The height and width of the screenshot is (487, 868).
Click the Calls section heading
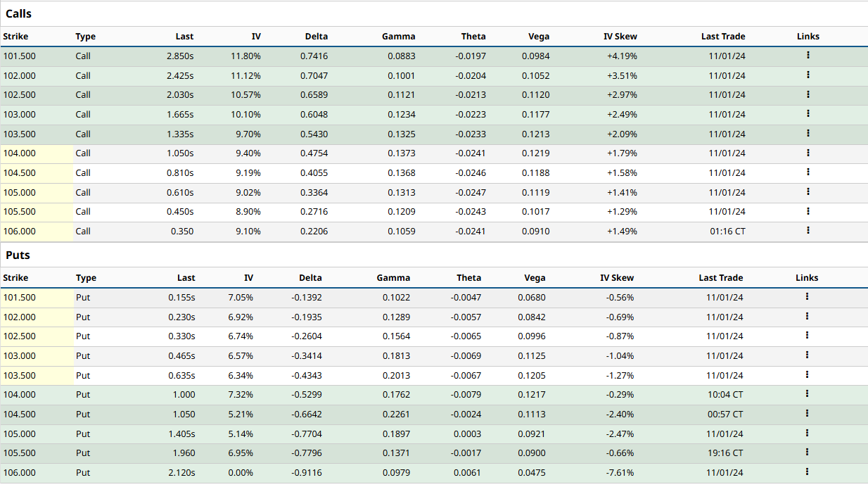[18, 13]
